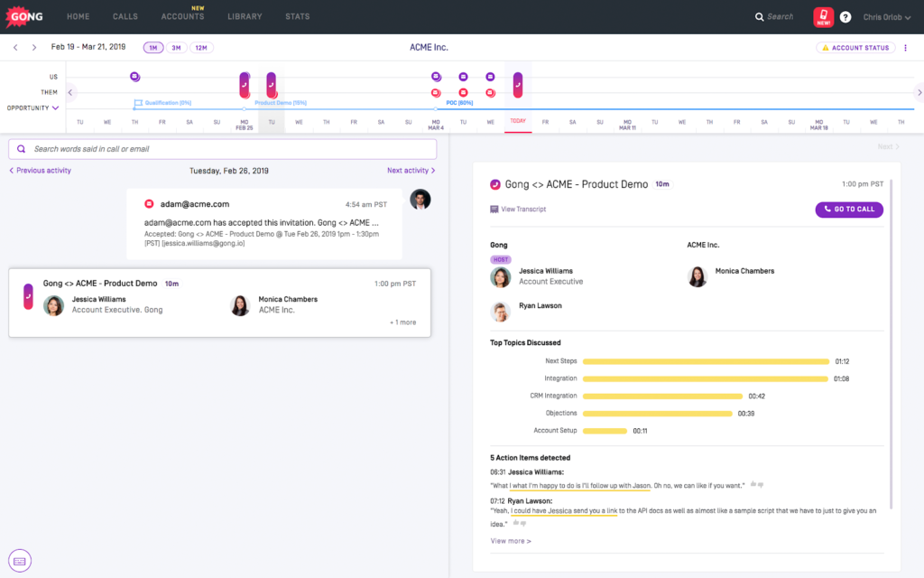Select the Feb 26 Tuesday call marker
Image resolution: width=924 pixels, height=578 pixels.
click(271, 85)
